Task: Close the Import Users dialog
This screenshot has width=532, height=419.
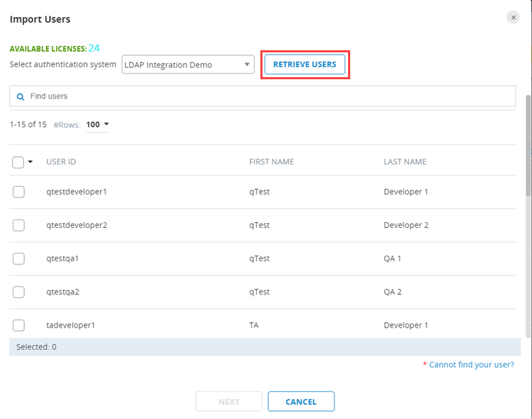Action: 513,18
